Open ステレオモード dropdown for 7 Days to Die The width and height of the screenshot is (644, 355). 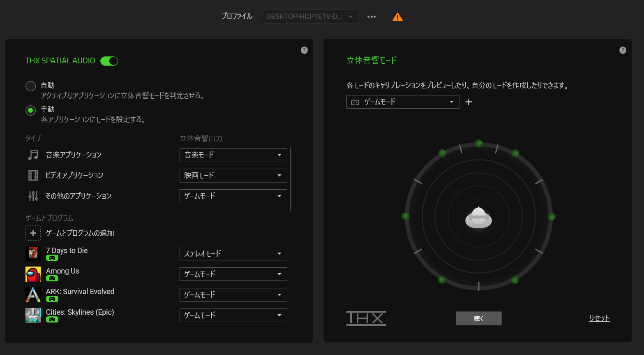coord(233,254)
